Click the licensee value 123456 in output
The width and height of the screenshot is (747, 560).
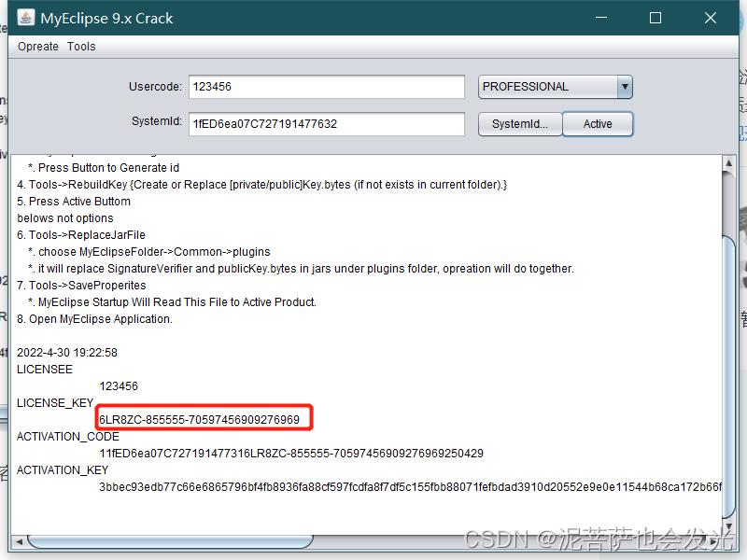(119, 386)
